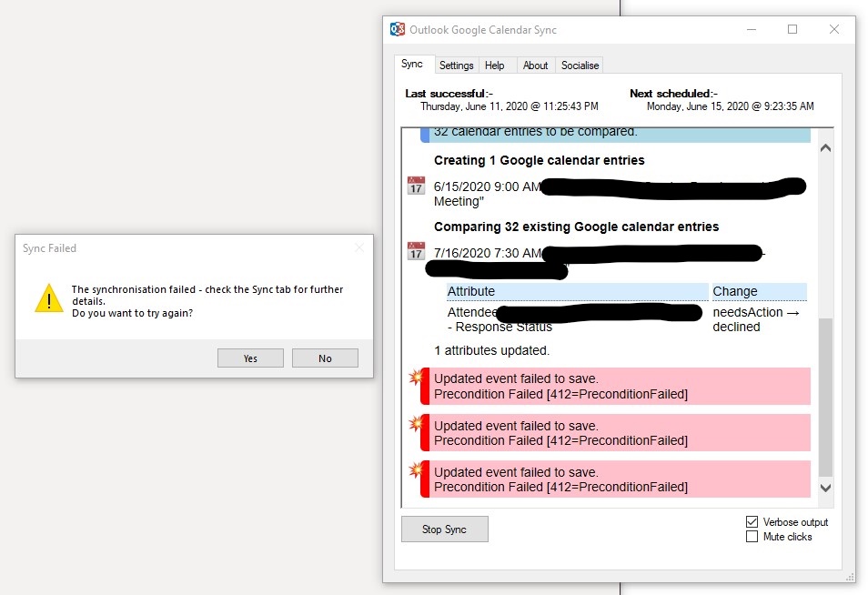Maximize the Outlook Google Calendar Sync window

792,29
